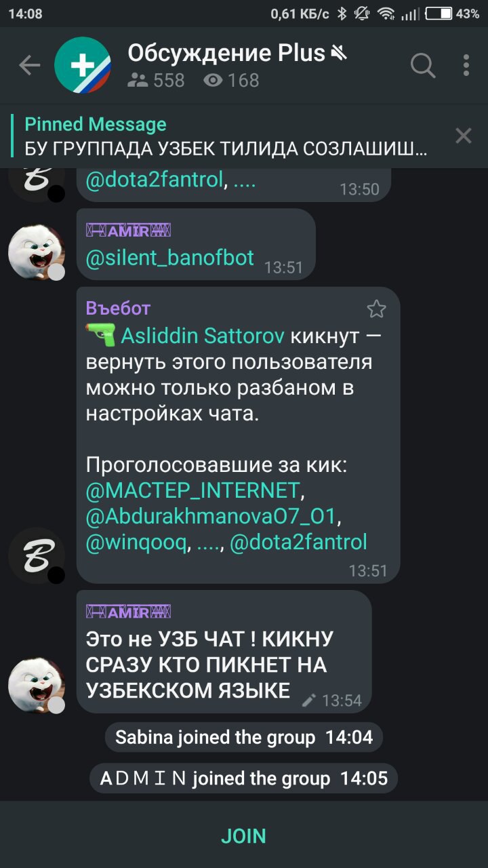Screen dimensions: 488x868
Task: Tap the @MACTEP_INTERNET mention
Action: (x=192, y=490)
